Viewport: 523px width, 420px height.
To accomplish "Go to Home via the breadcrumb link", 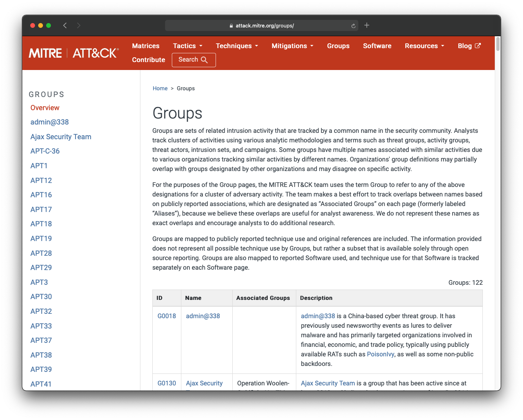I will click(160, 88).
